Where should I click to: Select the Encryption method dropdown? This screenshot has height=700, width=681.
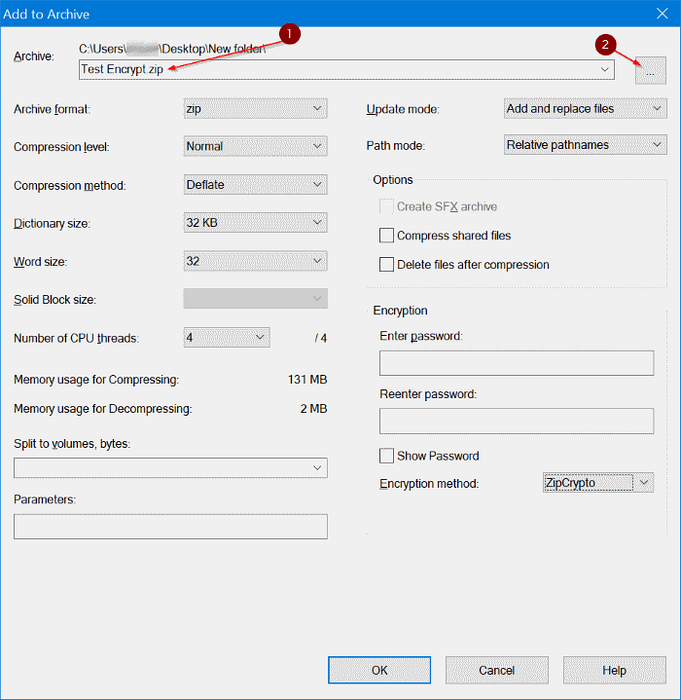(597, 483)
